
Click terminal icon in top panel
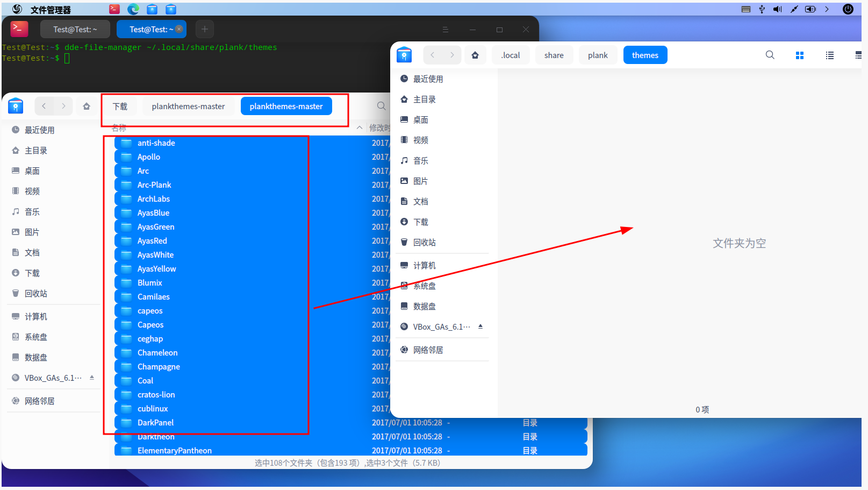(114, 9)
